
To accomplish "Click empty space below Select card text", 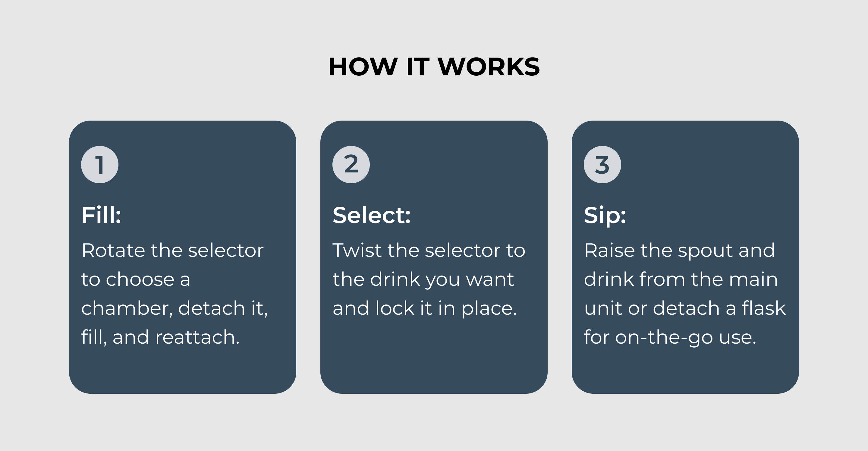I will [434, 357].
